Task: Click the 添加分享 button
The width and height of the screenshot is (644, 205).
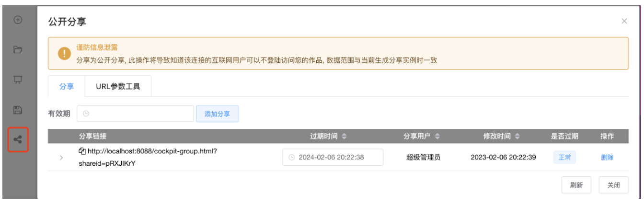Action: click(x=217, y=114)
